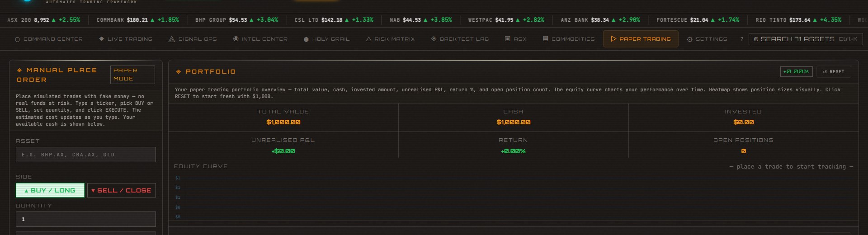Go to the Intel Center tab
The width and height of the screenshot is (868, 235).
(x=260, y=39)
